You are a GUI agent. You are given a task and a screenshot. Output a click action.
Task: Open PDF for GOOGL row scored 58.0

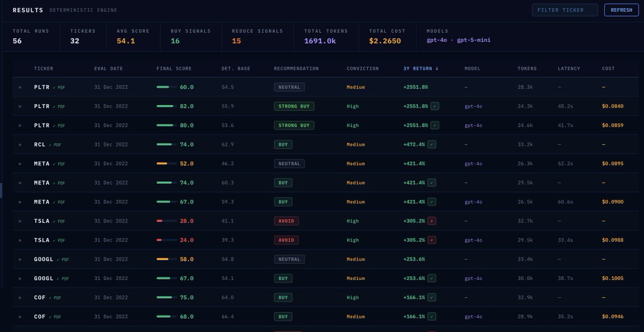point(63,259)
